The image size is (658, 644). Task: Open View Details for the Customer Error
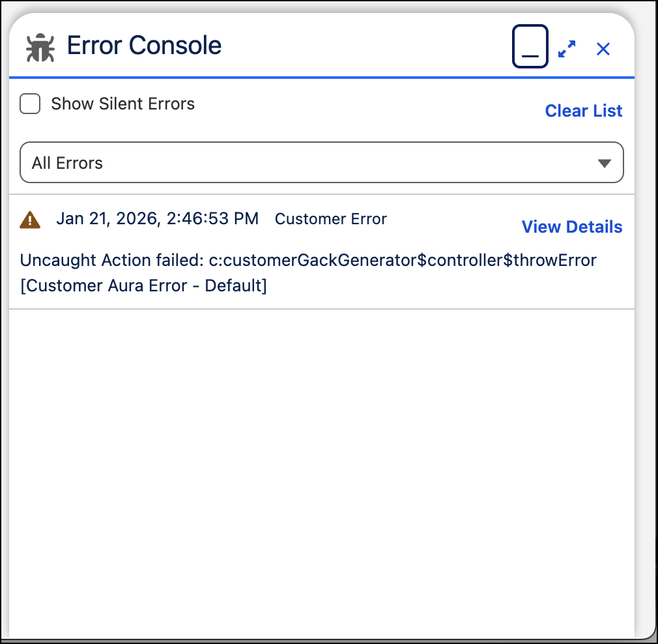(x=571, y=227)
